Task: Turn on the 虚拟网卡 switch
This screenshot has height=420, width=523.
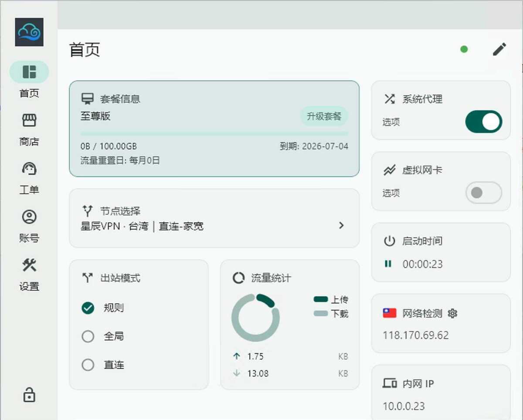Action: tap(484, 193)
